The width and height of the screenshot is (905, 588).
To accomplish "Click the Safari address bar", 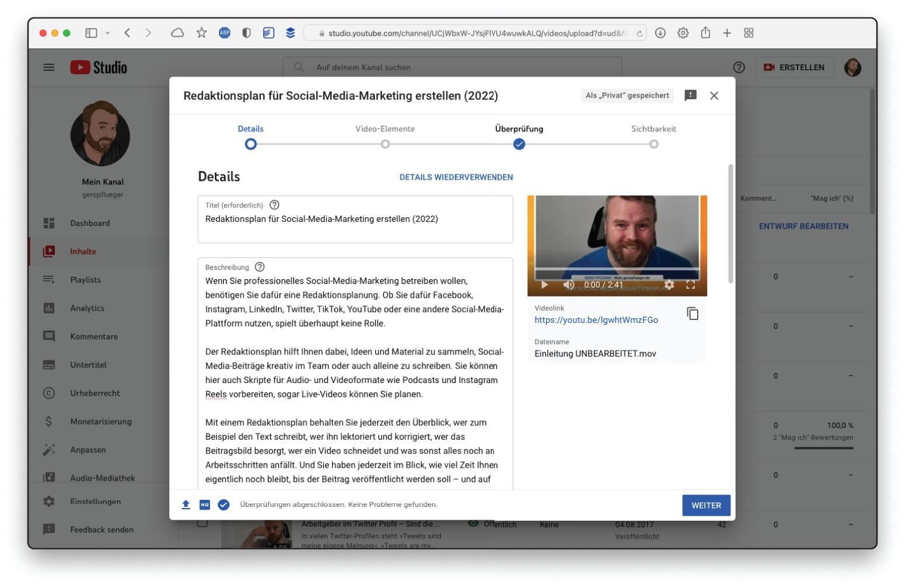I will 476,33.
